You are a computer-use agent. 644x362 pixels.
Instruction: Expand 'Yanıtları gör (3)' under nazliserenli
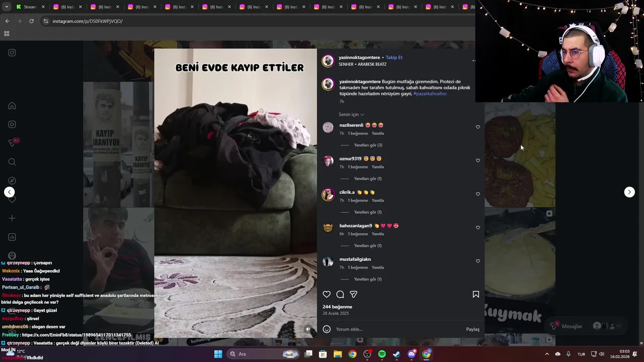coord(368,145)
